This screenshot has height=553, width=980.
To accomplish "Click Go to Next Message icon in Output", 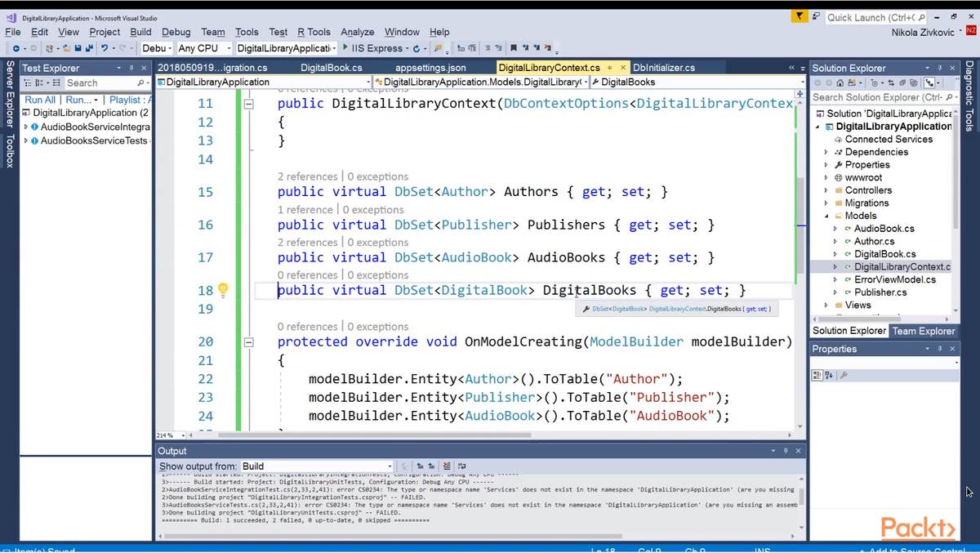I will click(431, 466).
